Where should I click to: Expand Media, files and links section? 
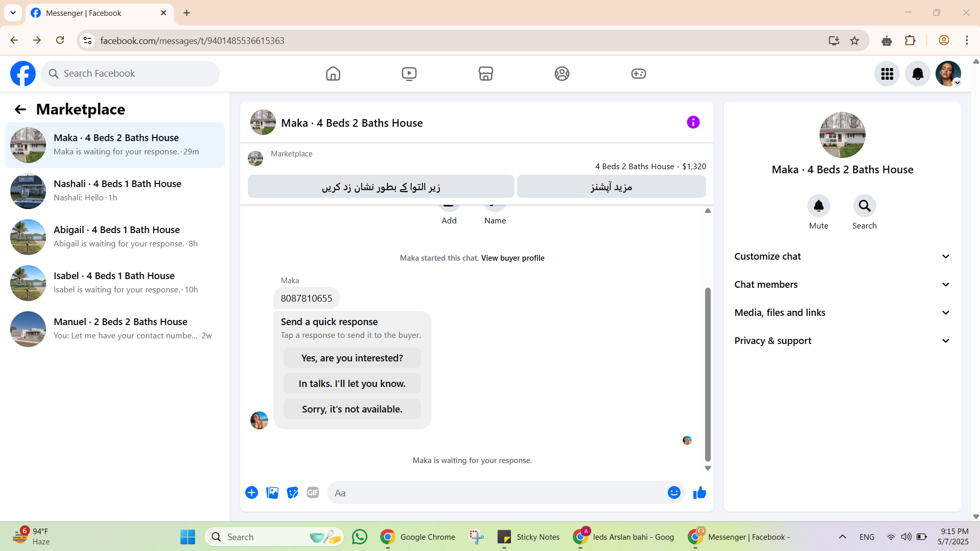coord(842,313)
